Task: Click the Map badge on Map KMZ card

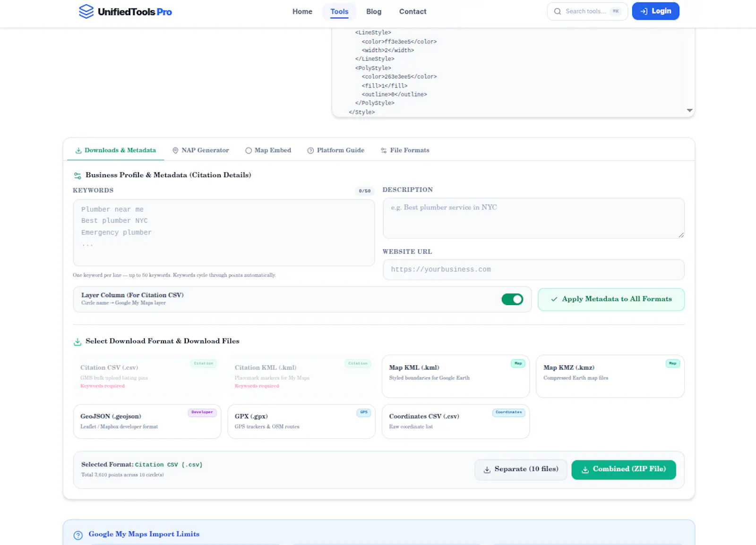Action: 672,363
